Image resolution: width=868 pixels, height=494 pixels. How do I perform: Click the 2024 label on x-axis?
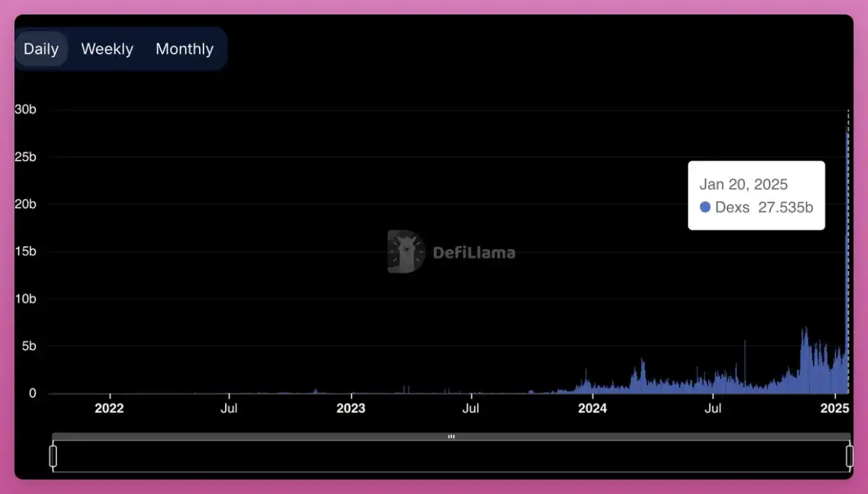[x=592, y=408]
